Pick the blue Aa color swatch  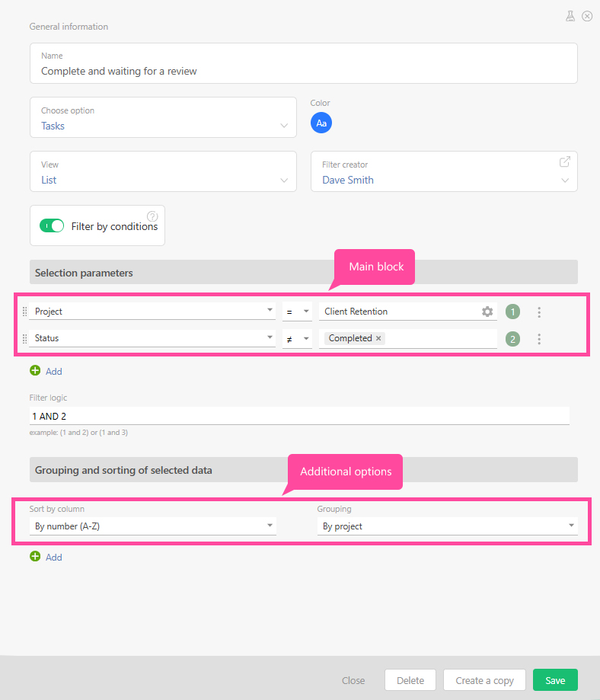321,123
